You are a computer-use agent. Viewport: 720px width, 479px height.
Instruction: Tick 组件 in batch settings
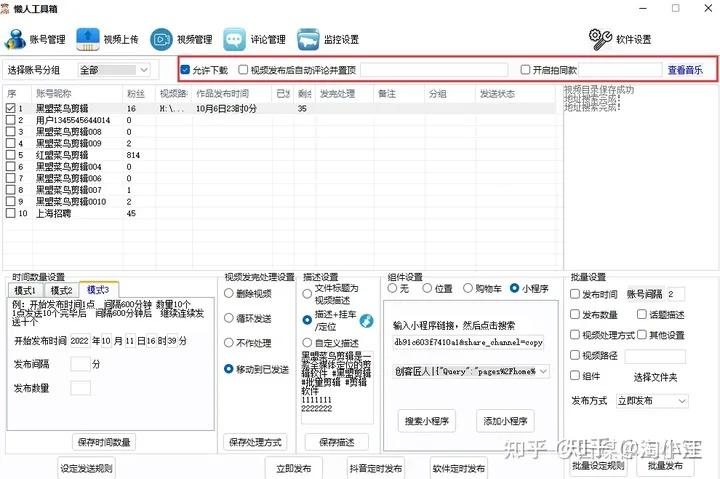[x=574, y=376]
